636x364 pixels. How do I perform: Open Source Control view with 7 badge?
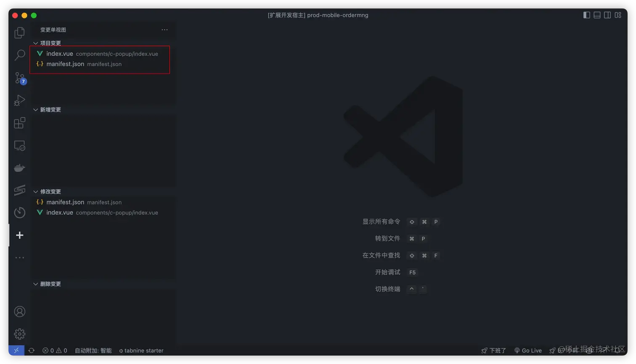(19, 78)
